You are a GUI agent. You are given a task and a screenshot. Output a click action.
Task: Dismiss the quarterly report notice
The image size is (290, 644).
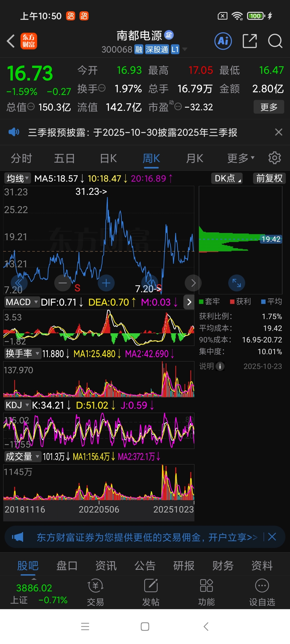tap(279, 132)
